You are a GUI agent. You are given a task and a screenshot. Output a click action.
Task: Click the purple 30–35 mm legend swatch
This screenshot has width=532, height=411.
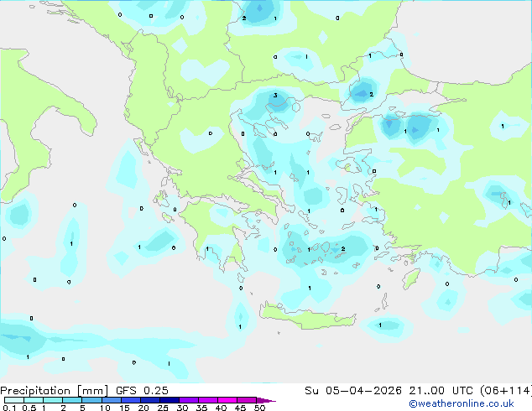(x=189, y=400)
